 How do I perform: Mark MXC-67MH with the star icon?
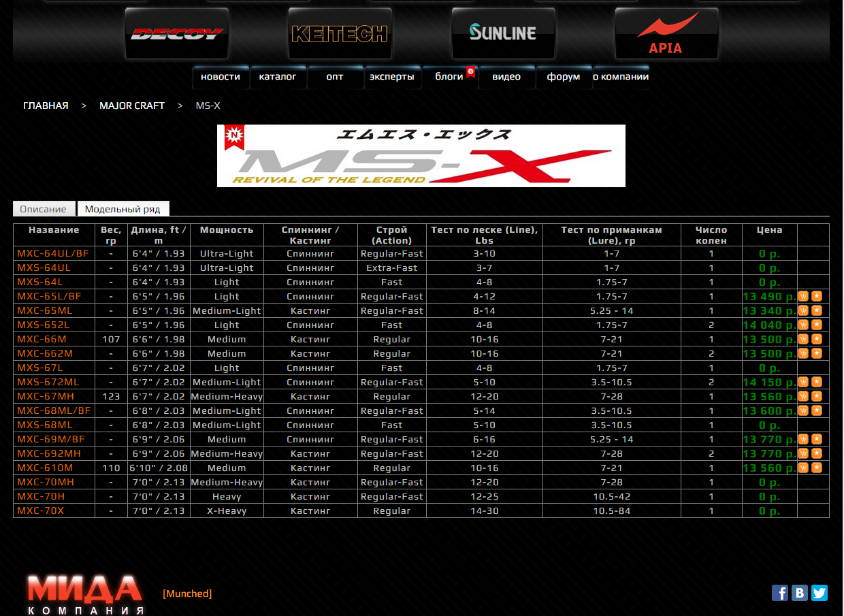click(x=817, y=396)
